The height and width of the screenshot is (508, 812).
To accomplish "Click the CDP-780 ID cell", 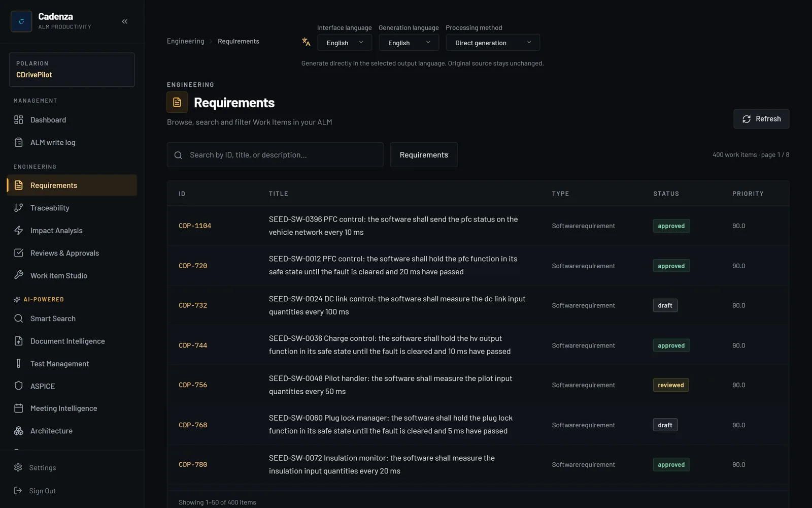I will (x=193, y=464).
